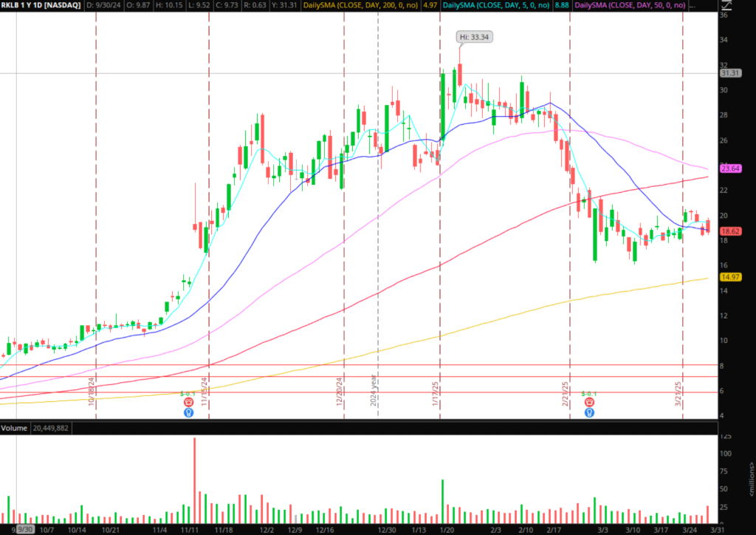
Task: Click the 11/15/24 expiration marker label
Action: point(205,391)
